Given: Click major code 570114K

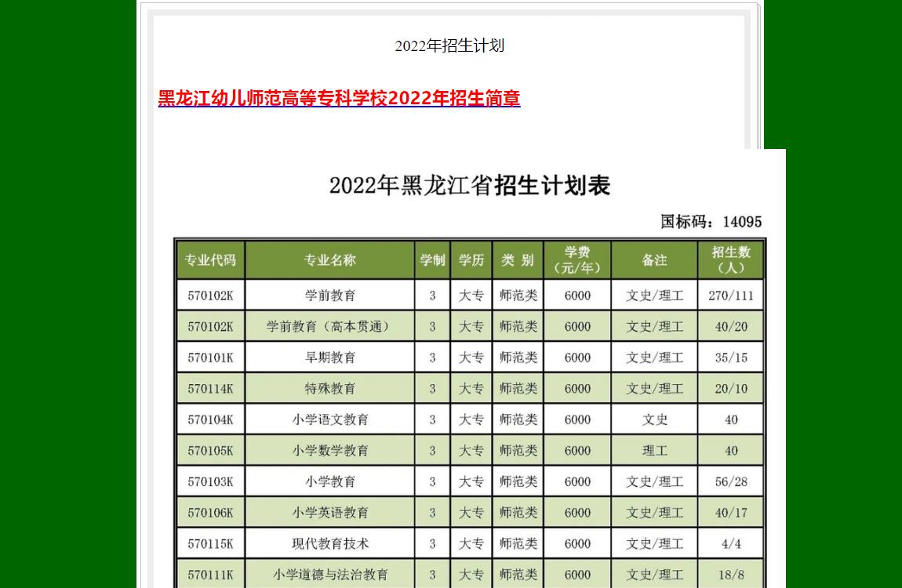Looking at the screenshot, I should [x=210, y=389].
